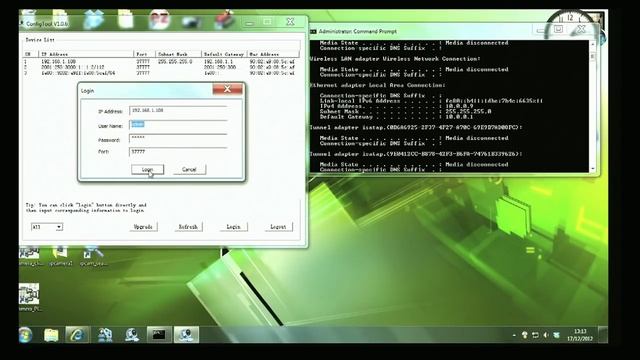
Task: Click IPv4 Address line 10.0.0.9 in Command Prompt
Action: click(396, 106)
